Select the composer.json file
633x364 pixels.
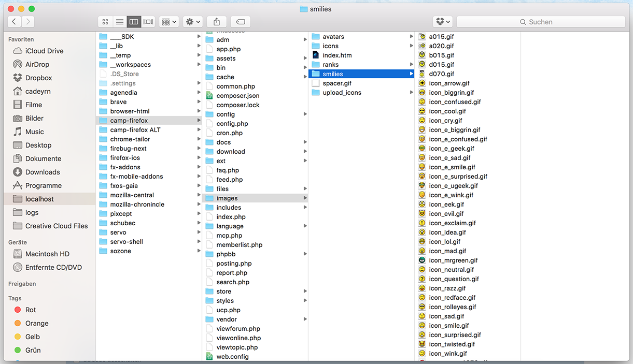click(x=237, y=96)
